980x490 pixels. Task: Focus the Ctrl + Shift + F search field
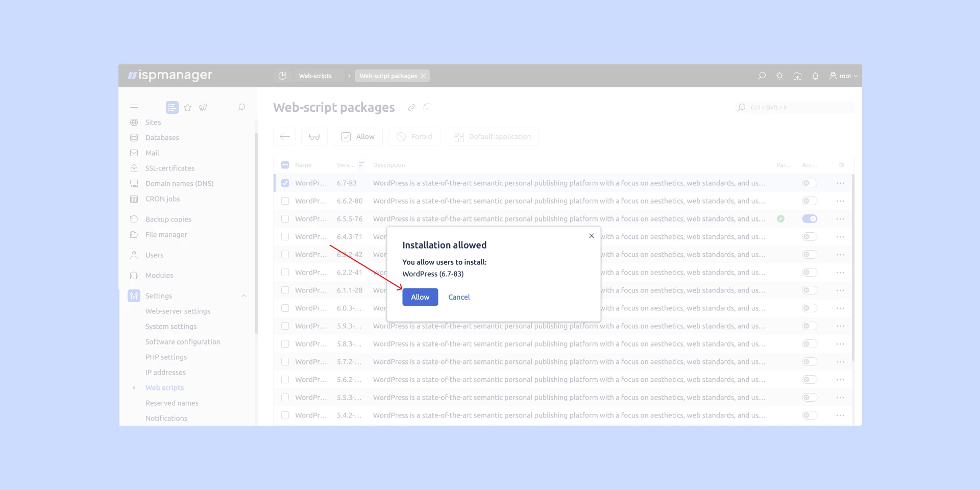[795, 108]
